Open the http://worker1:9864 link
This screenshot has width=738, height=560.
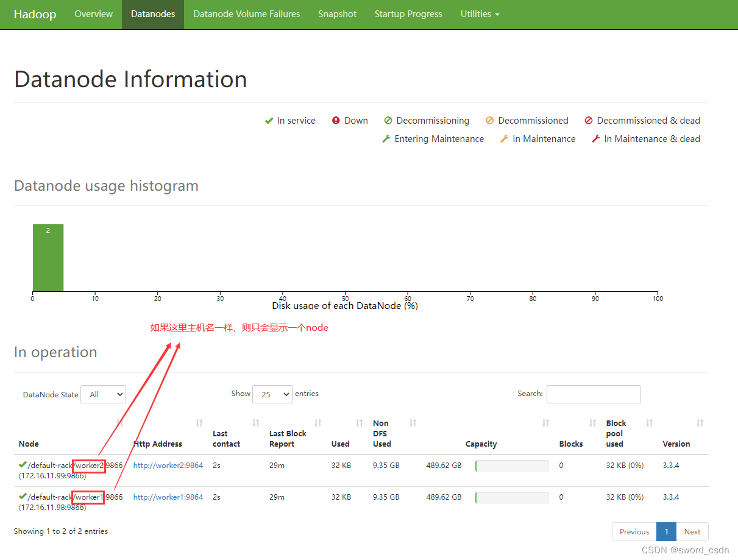[x=168, y=497]
